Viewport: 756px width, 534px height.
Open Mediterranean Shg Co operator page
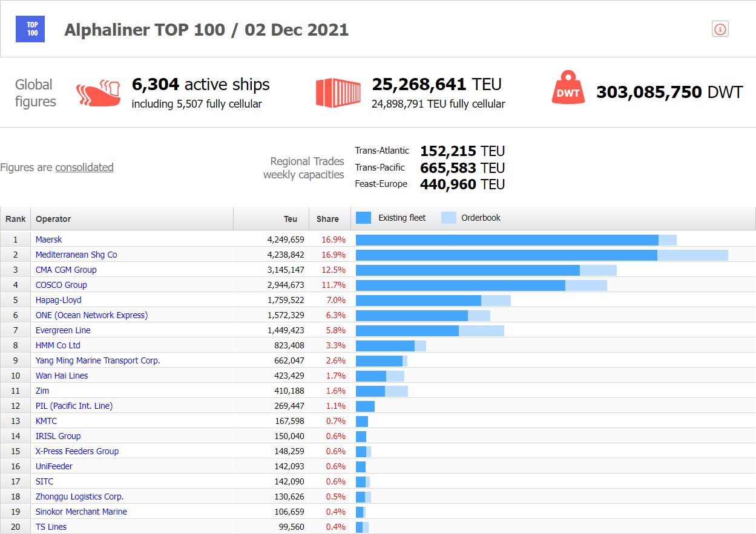(x=76, y=255)
